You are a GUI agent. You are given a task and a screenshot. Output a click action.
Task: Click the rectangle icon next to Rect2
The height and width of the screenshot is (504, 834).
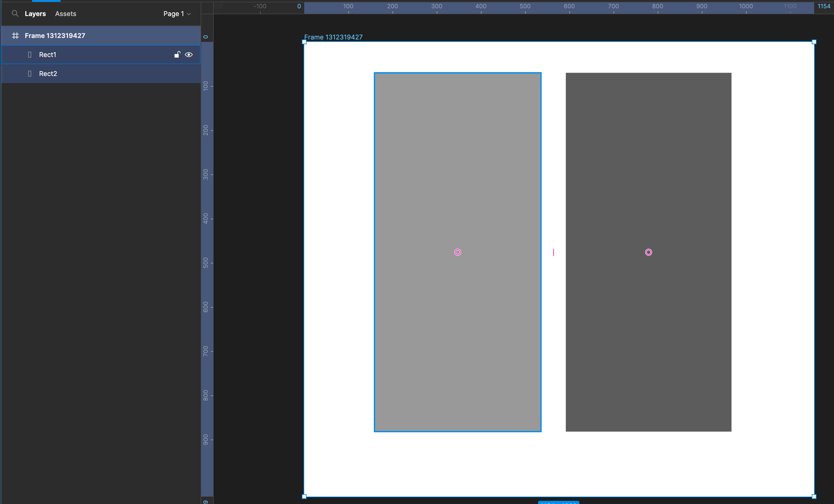point(30,73)
